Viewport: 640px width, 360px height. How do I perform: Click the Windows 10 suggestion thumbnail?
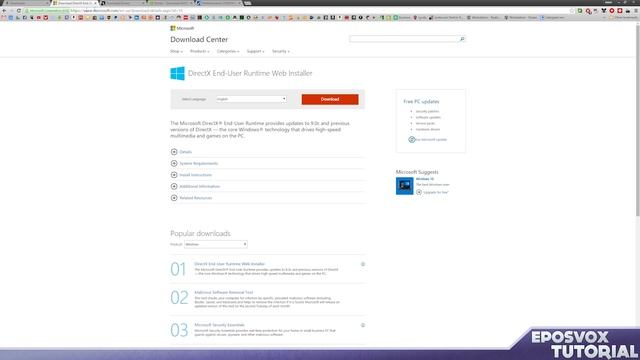(x=404, y=186)
